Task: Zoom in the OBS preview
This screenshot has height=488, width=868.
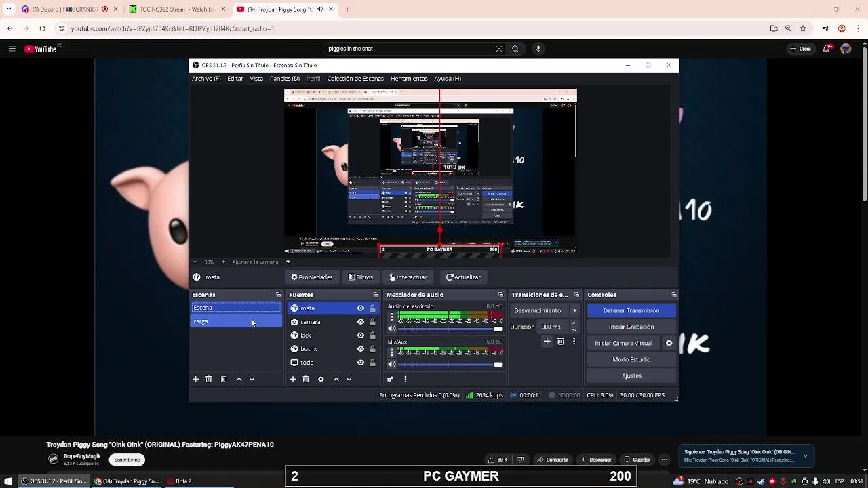Action: (x=223, y=262)
